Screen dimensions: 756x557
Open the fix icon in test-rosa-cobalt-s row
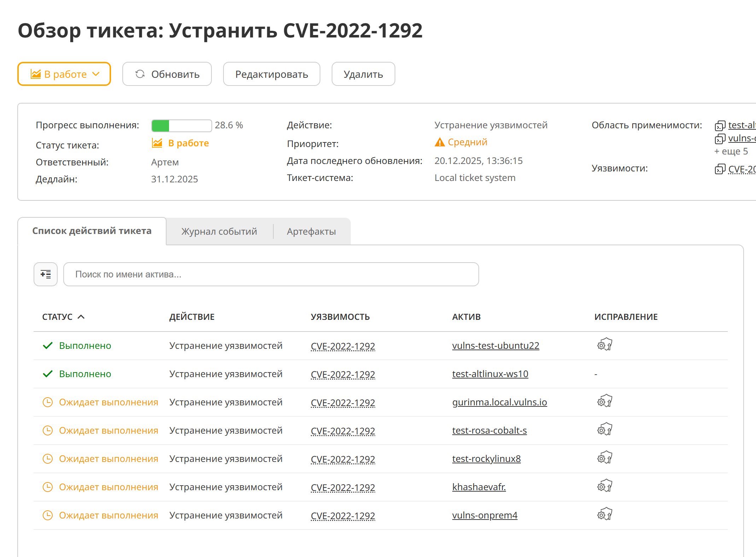click(x=605, y=429)
